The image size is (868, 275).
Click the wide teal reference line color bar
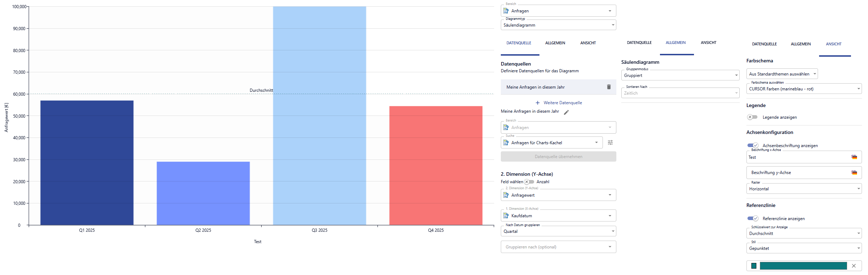803,266
